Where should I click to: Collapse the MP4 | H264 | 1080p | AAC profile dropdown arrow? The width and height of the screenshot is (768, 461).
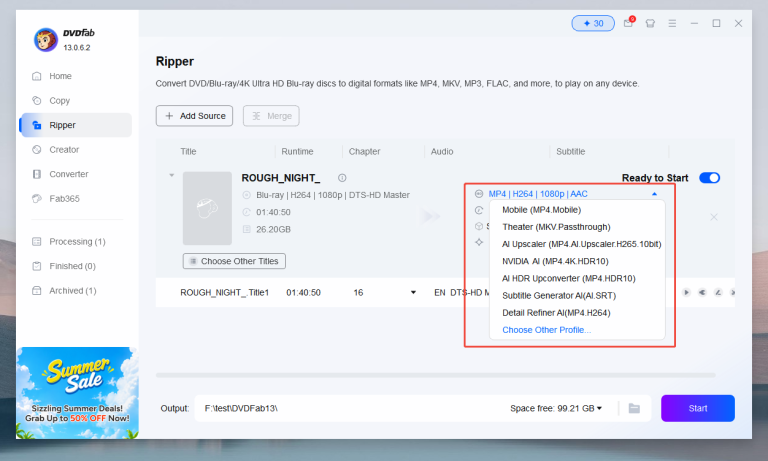click(x=654, y=194)
